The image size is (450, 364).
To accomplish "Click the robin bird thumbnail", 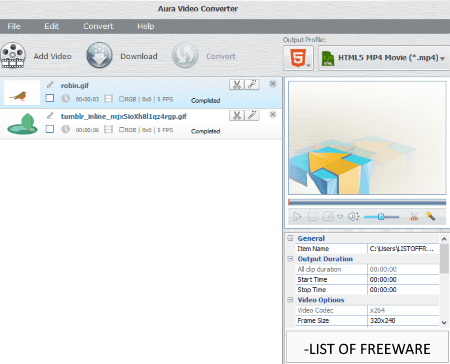I will click(22, 93).
